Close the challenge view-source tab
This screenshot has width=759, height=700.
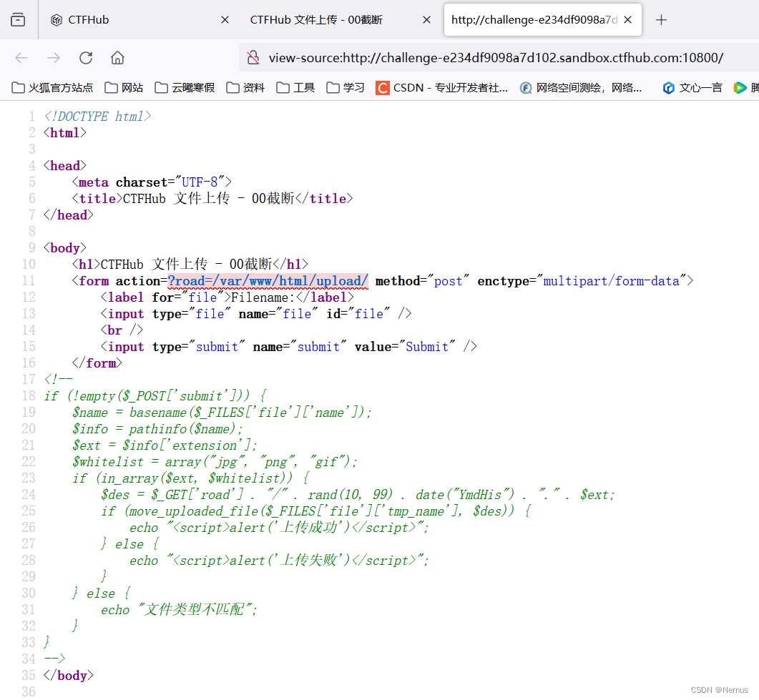pos(628,20)
